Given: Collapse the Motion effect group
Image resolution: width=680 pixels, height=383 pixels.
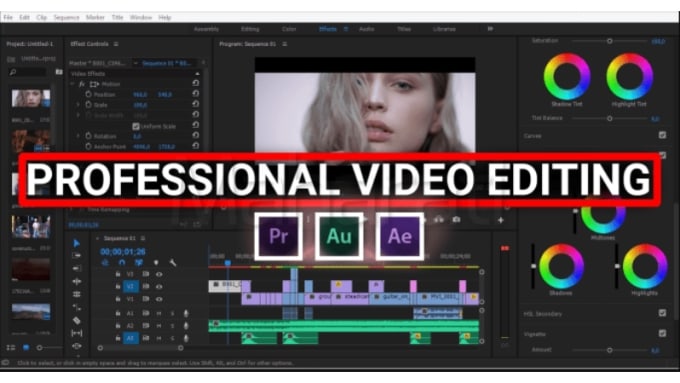Looking at the screenshot, I should click(72, 84).
